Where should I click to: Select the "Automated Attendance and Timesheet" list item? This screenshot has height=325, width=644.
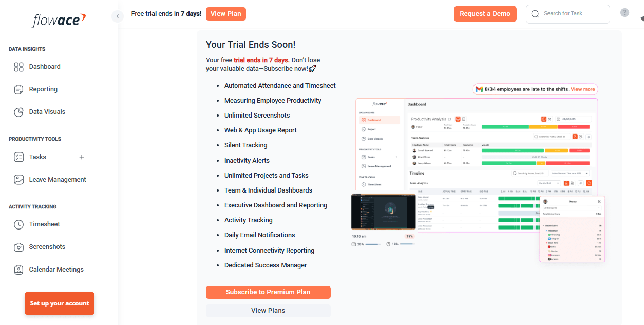point(280,86)
